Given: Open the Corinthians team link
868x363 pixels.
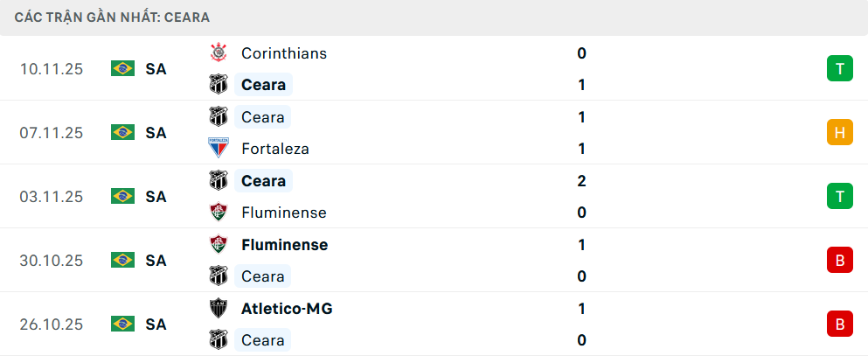Looking at the screenshot, I should 283,53.
